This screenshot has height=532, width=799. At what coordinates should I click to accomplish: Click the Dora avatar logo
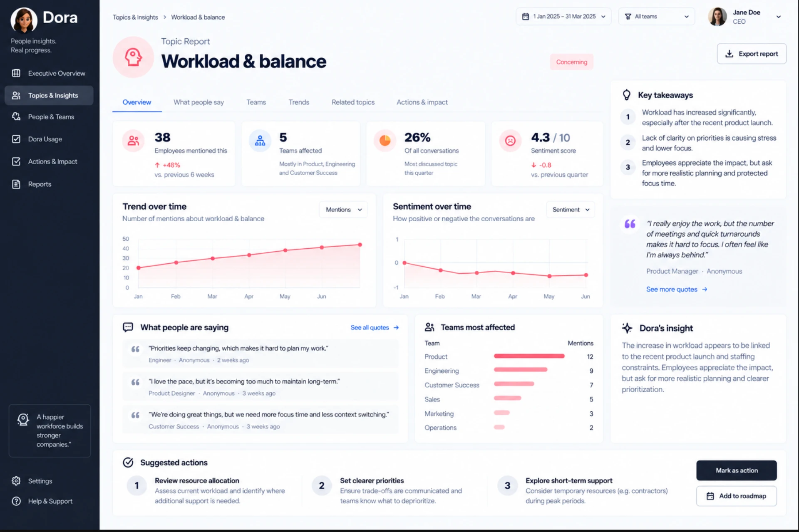point(24,20)
